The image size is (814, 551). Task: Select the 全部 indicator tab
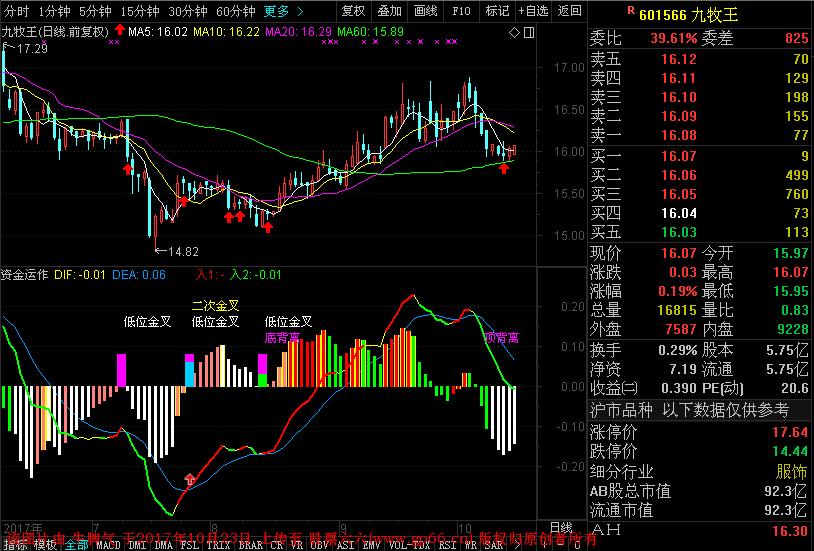[x=76, y=545]
